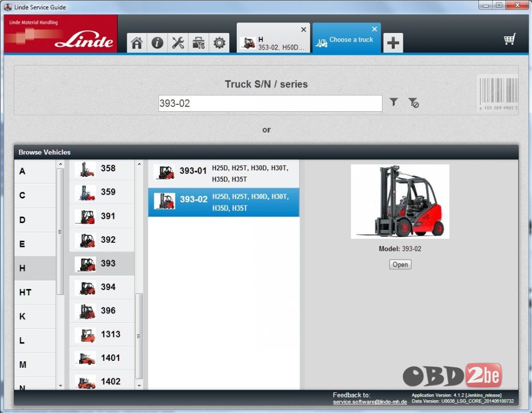Viewport: 532px width, 413px height.
Task: Choose series 391 in the list
Action: click(102, 216)
